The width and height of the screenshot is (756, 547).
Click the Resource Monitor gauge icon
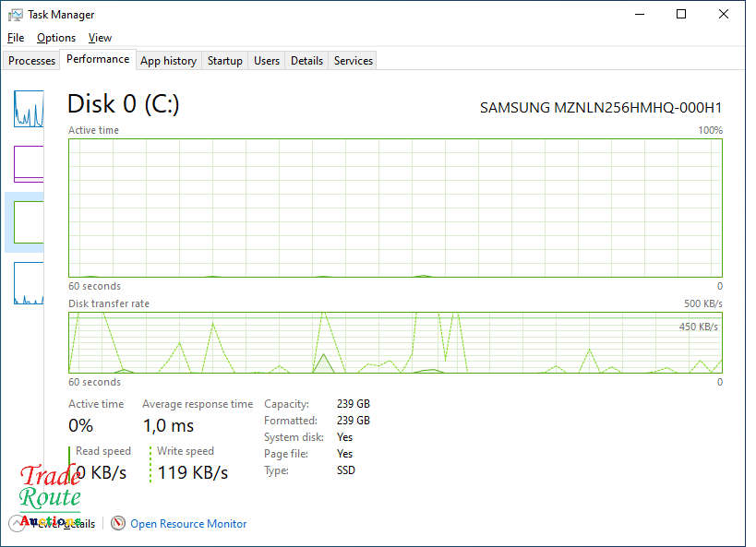(x=118, y=523)
